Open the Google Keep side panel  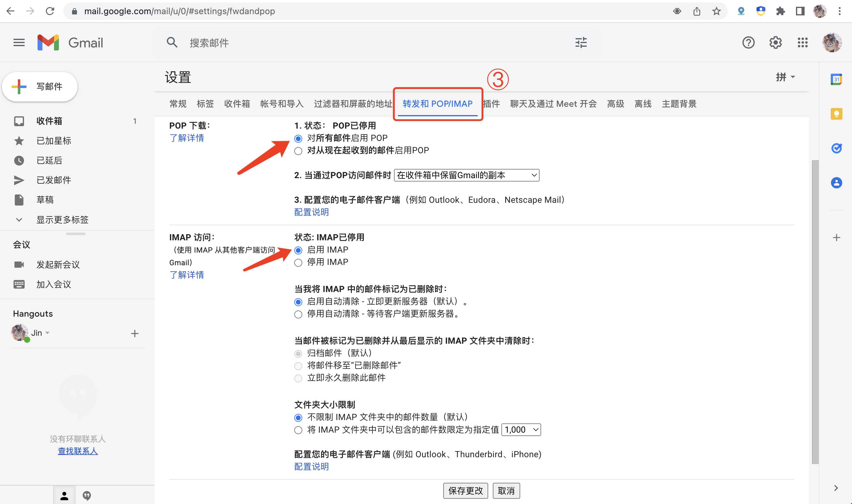[836, 114]
